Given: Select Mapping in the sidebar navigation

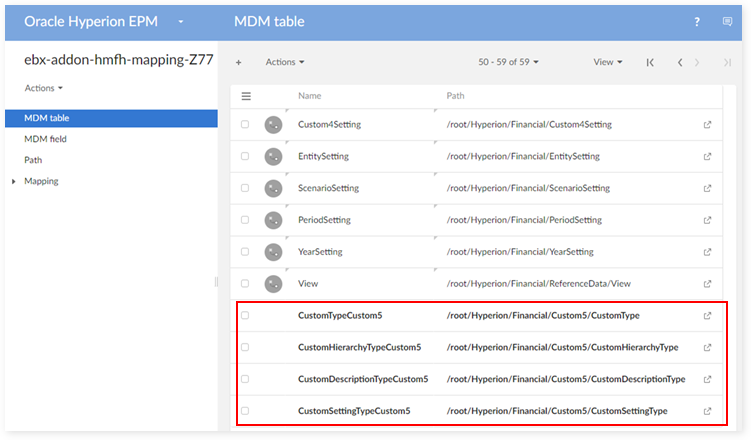Looking at the screenshot, I should click(41, 181).
